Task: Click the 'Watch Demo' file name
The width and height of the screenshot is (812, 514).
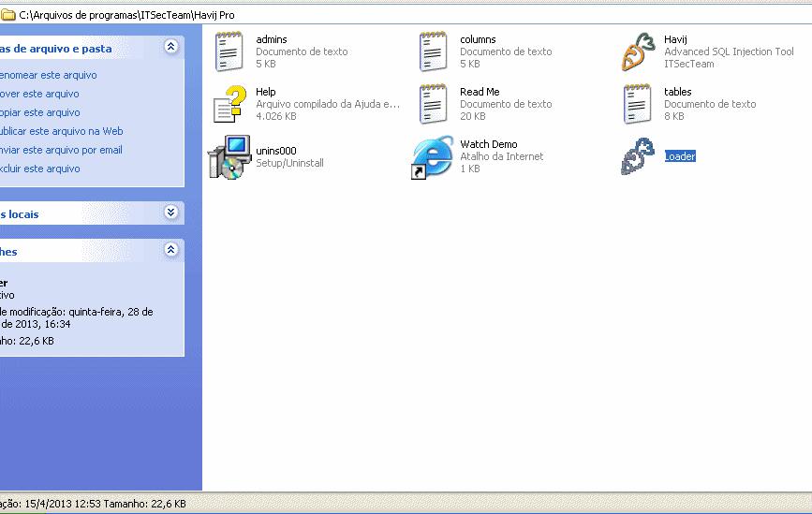Action: tap(489, 144)
